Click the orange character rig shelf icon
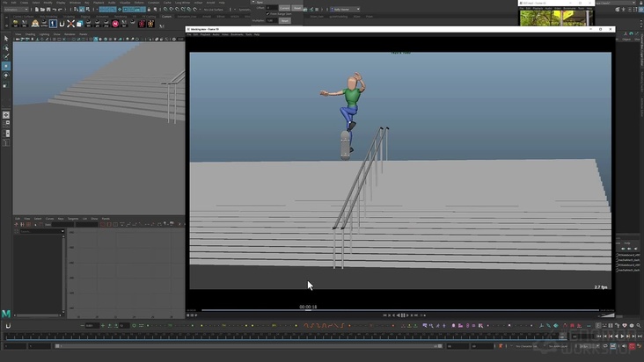 [x=150, y=24]
